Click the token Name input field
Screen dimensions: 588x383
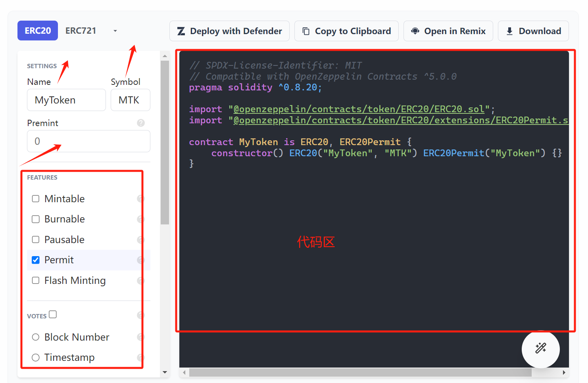pyautogui.click(x=66, y=100)
